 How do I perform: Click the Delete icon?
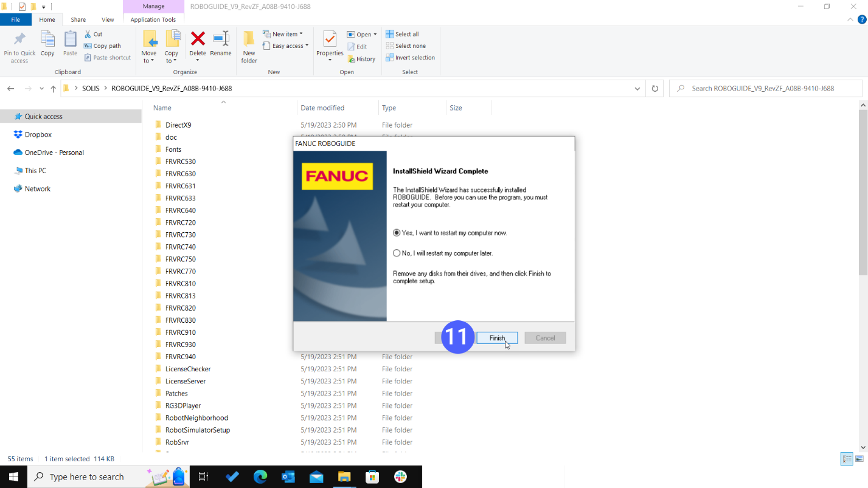click(x=197, y=43)
